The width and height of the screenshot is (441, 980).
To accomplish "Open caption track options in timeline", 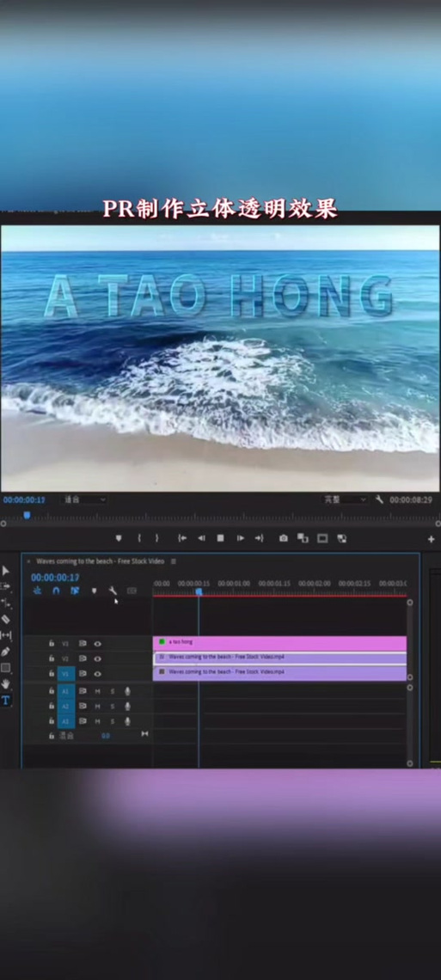I will [x=132, y=591].
